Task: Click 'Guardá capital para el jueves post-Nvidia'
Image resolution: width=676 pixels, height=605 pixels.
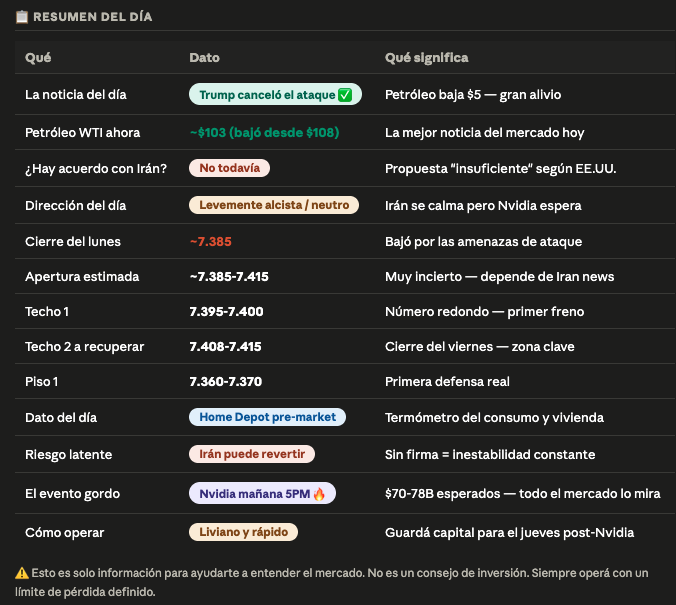Action: pos(510,533)
